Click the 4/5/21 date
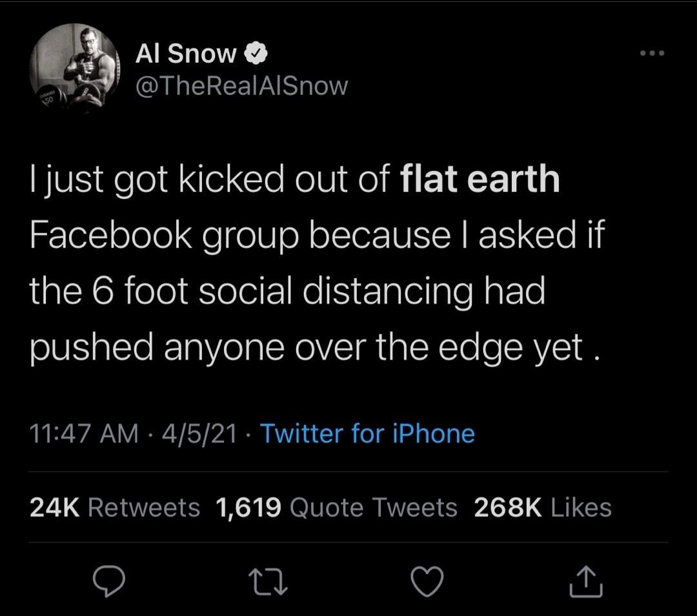697x616 pixels. click(201, 433)
